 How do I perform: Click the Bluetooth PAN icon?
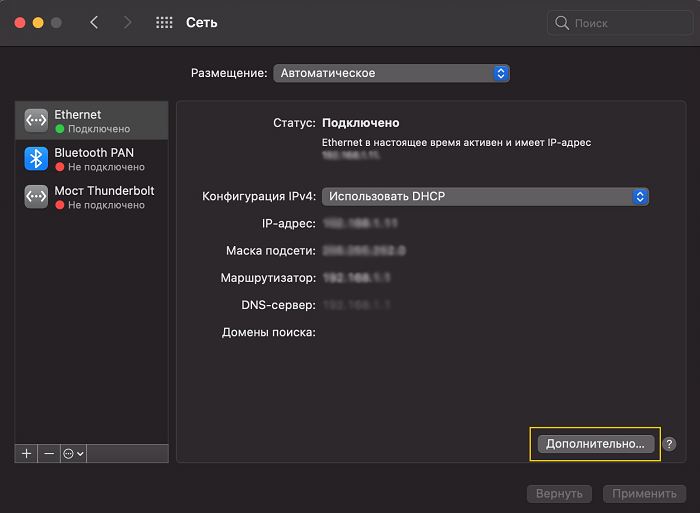coord(36,159)
